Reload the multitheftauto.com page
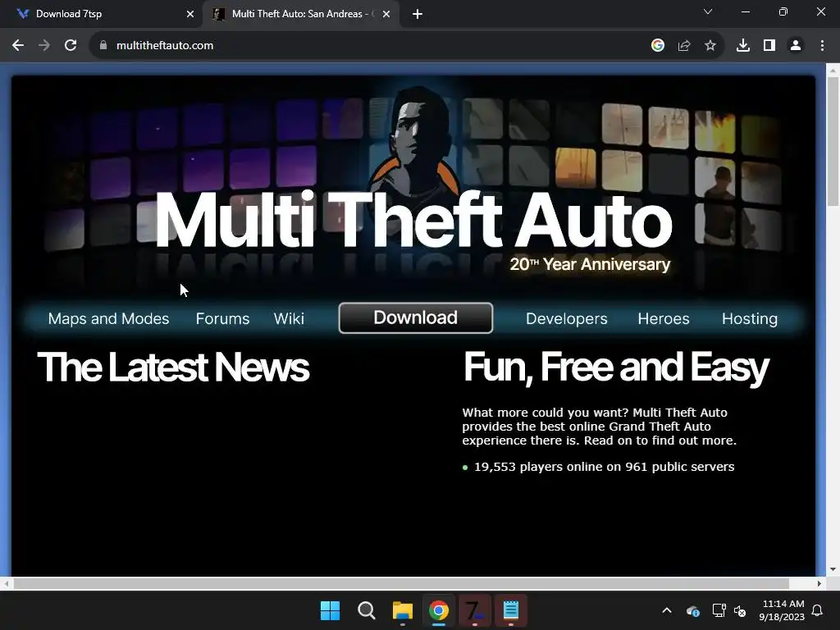 tap(71, 46)
